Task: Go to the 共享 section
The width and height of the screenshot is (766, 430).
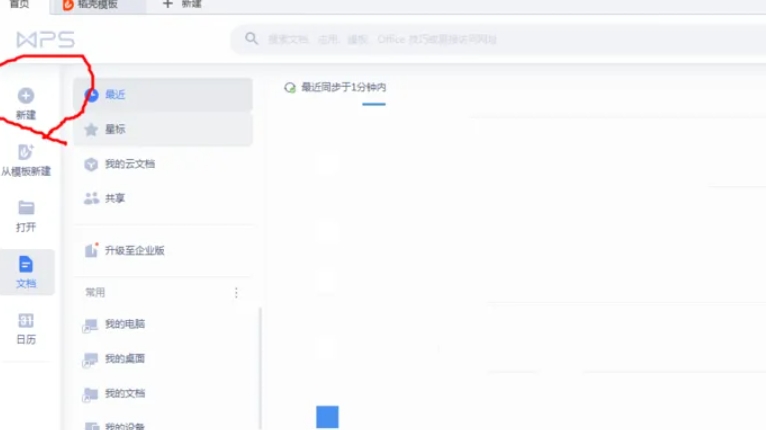Action: pyautogui.click(x=115, y=198)
